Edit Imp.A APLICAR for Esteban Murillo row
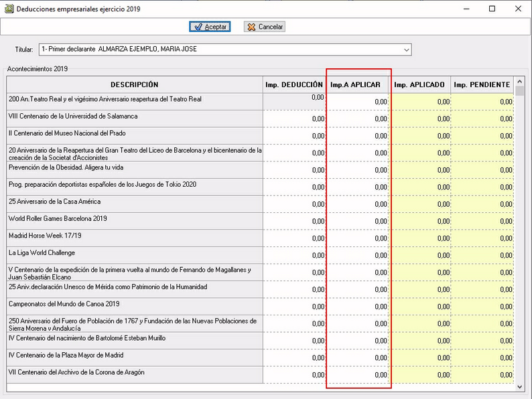The width and height of the screenshot is (532, 399). [x=357, y=341]
